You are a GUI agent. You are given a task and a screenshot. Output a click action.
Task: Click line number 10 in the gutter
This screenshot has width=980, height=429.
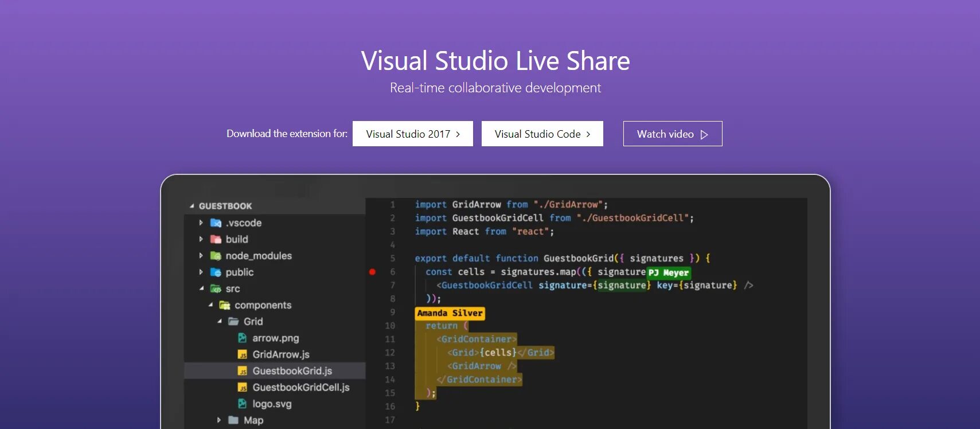(x=390, y=326)
